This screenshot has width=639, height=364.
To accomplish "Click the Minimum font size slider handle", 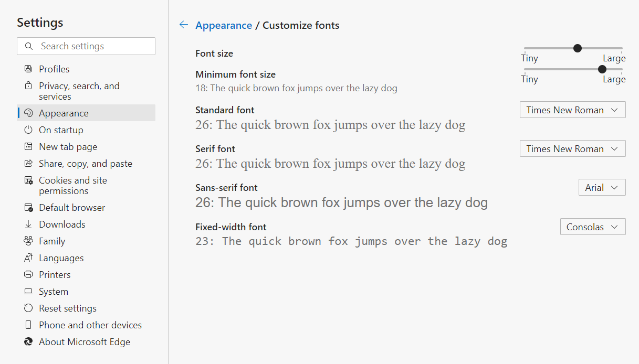I will [602, 69].
